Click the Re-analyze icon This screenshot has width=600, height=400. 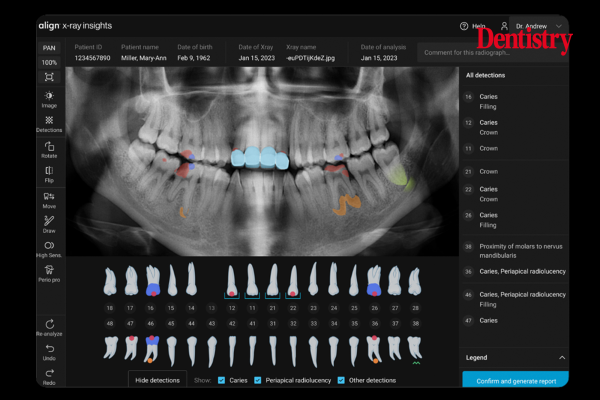49,326
